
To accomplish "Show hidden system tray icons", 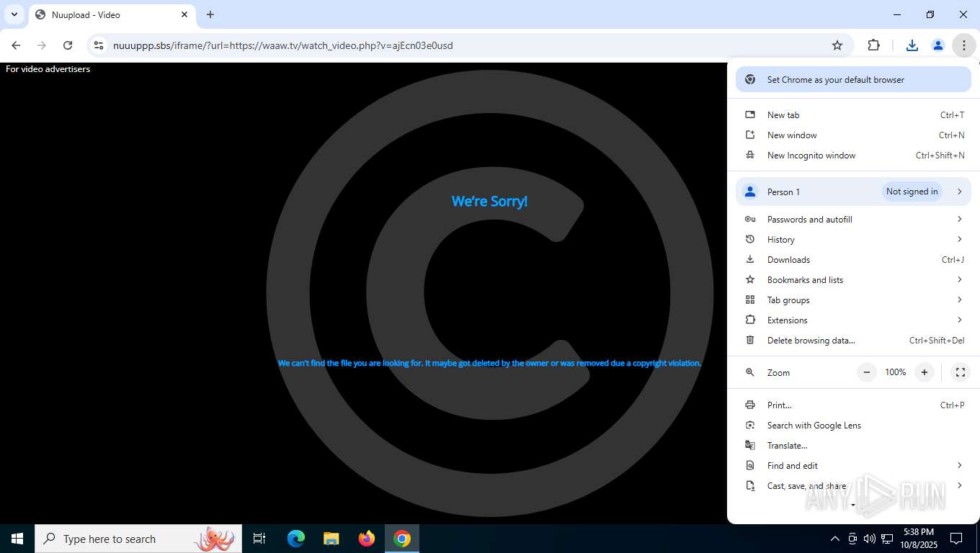I will coord(835,539).
